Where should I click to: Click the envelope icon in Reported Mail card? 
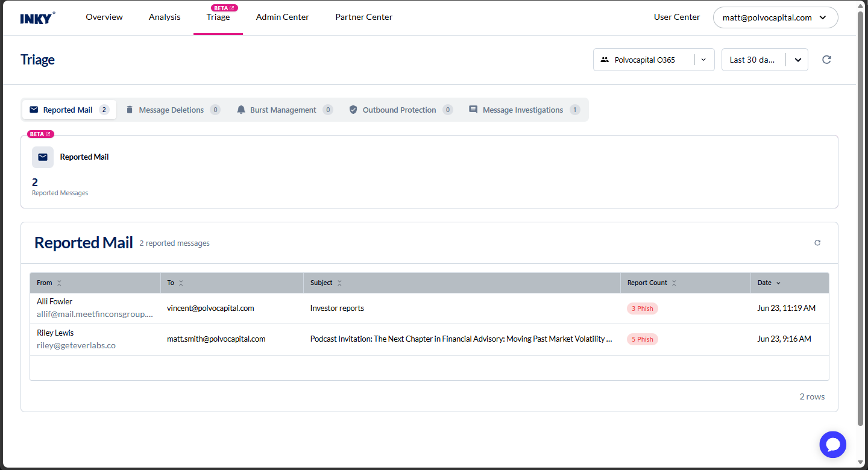point(43,157)
